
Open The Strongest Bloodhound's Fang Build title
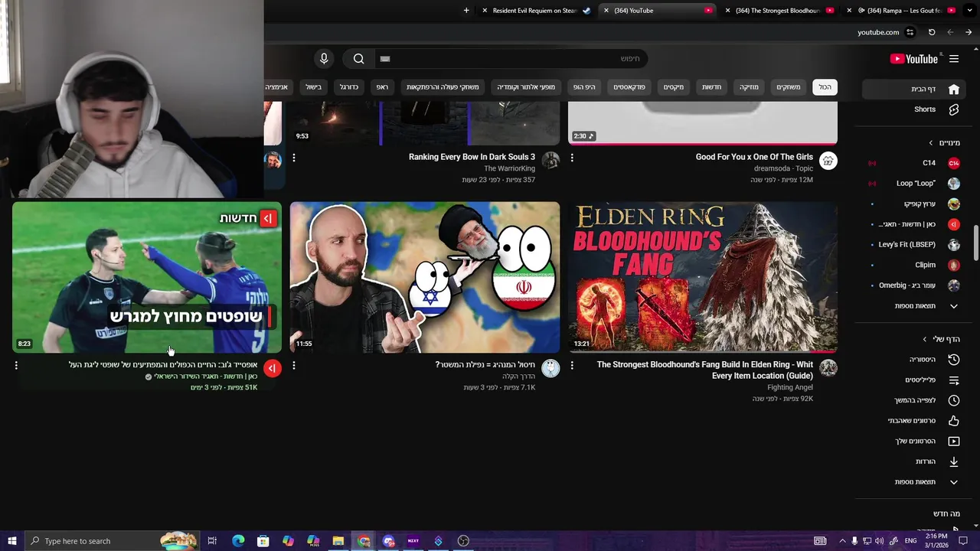pos(704,370)
